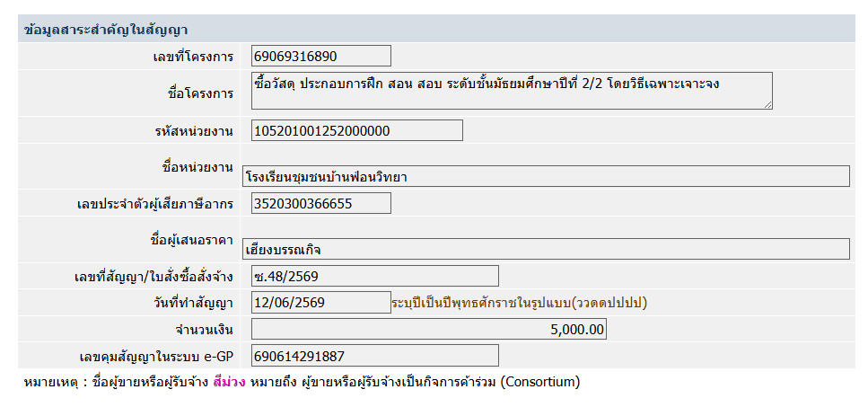Click the จำนวนเงิน label

tap(204, 330)
